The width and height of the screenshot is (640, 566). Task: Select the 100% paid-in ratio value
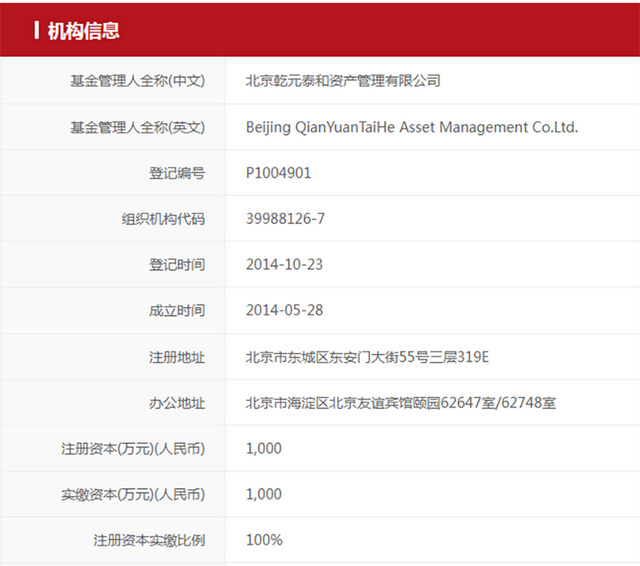click(x=264, y=540)
